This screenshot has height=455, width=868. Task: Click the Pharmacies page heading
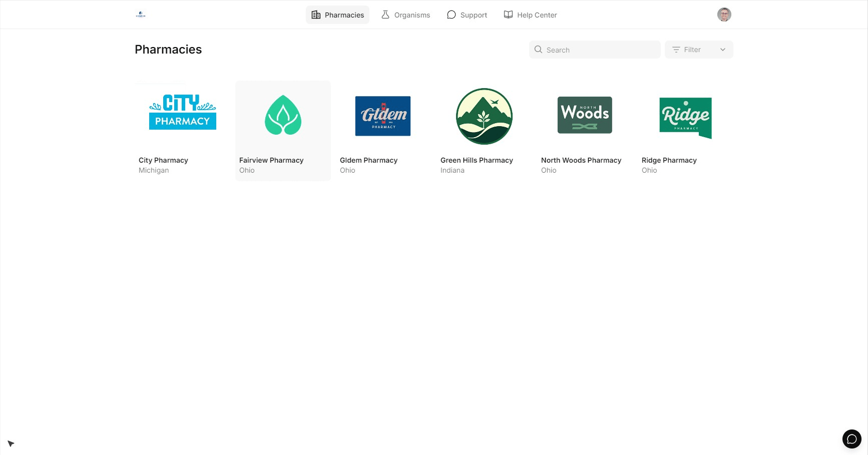tap(168, 50)
